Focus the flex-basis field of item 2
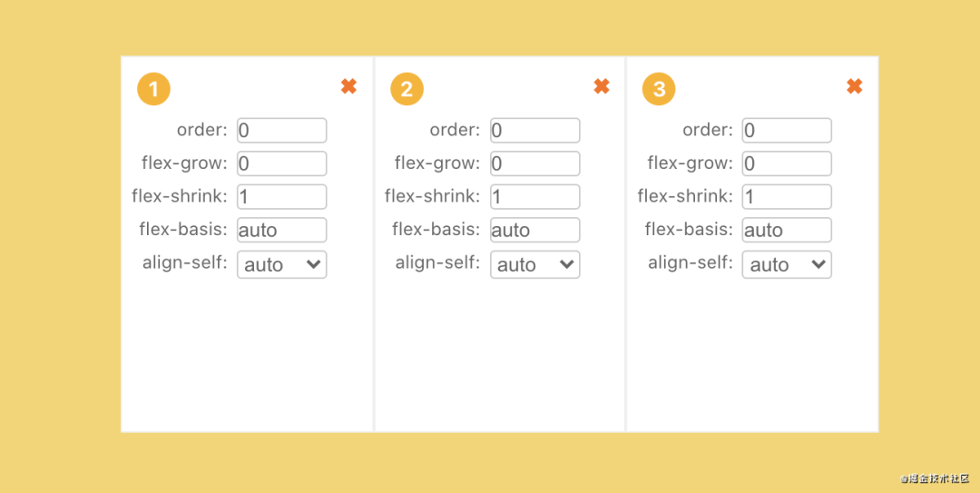 point(535,230)
